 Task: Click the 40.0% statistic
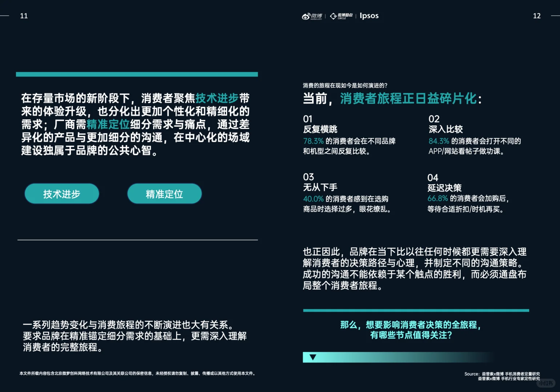(x=313, y=199)
